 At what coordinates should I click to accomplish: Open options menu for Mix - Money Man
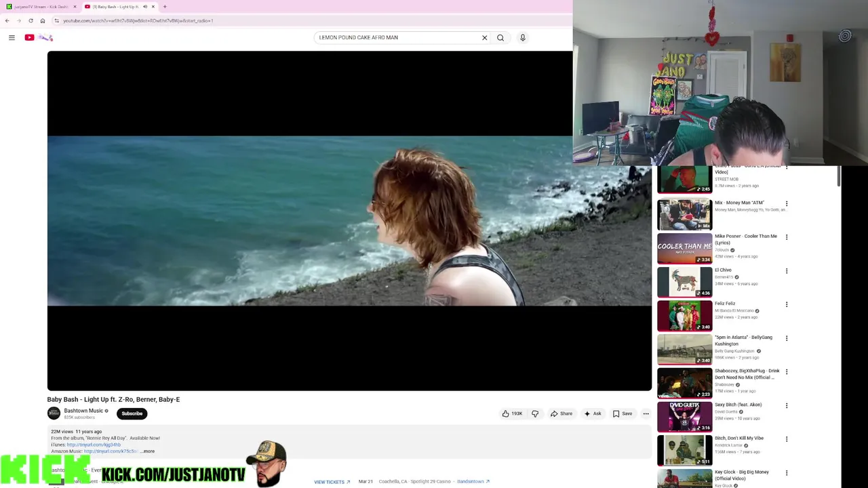(787, 203)
